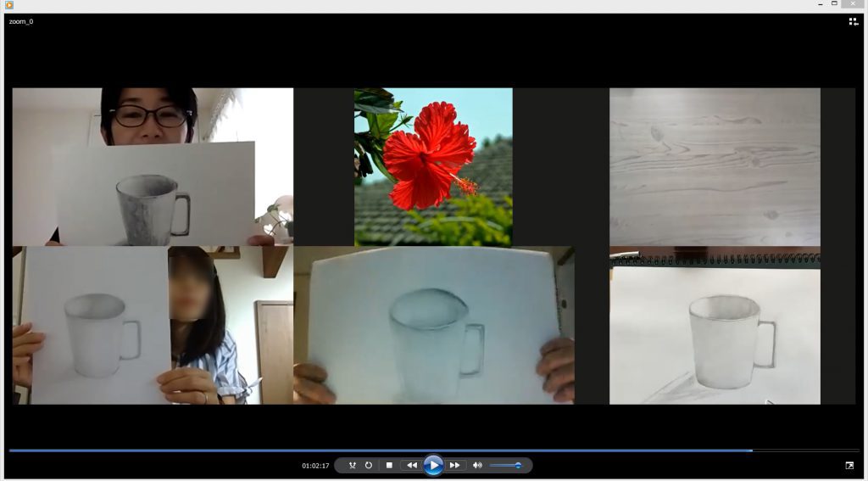Click the 01:02:17 elapsed time display

coord(315,466)
